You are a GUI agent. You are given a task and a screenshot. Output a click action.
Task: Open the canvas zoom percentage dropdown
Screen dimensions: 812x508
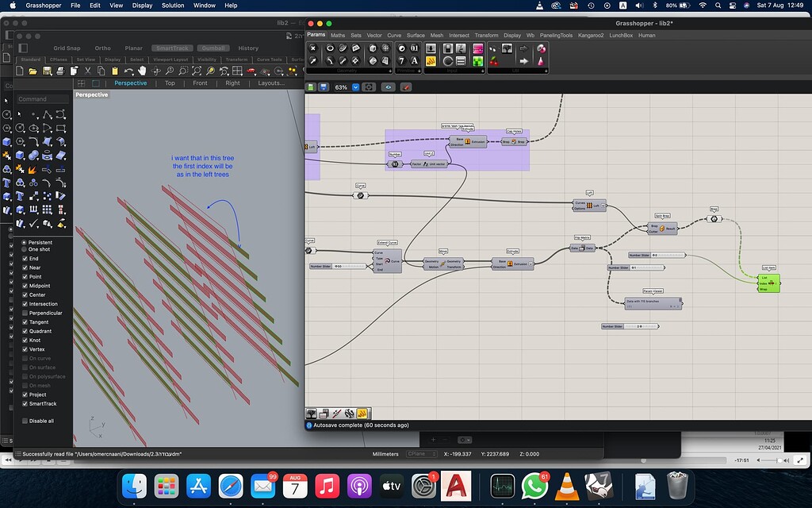[x=356, y=87]
